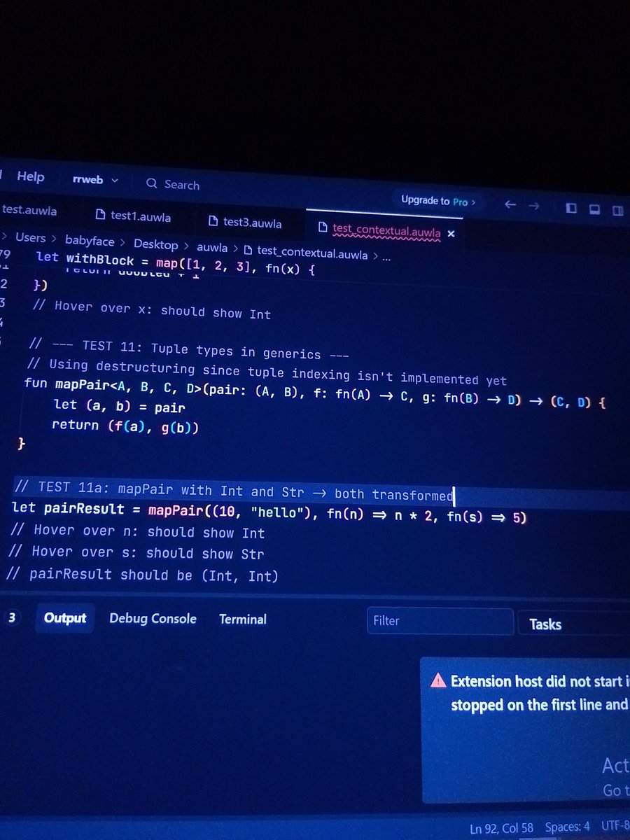The width and height of the screenshot is (630, 840).
Task: Open Users breadcrumb segment
Action: [30, 238]
